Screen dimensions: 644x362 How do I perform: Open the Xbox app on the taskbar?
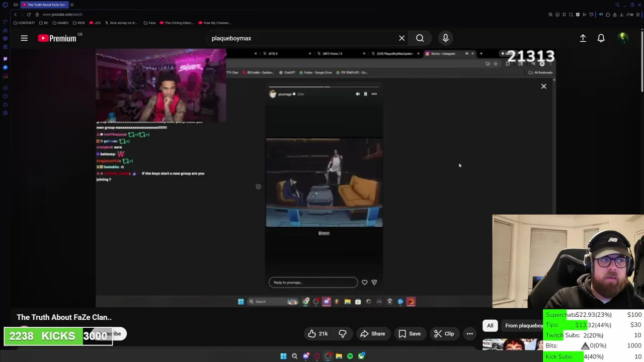[361, 356]
